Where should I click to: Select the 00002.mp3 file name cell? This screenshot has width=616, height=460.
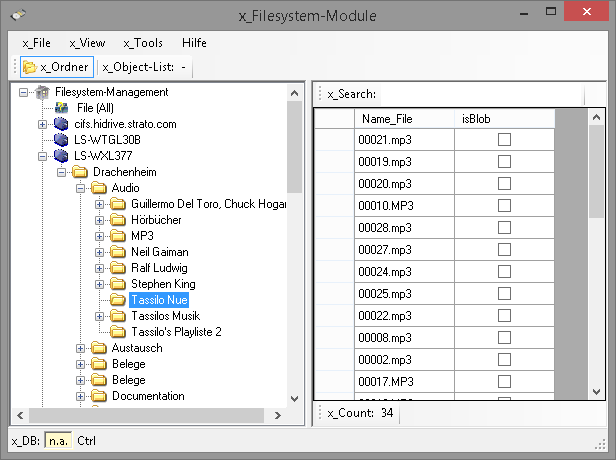pyautogui.click(x=404, y=359)
